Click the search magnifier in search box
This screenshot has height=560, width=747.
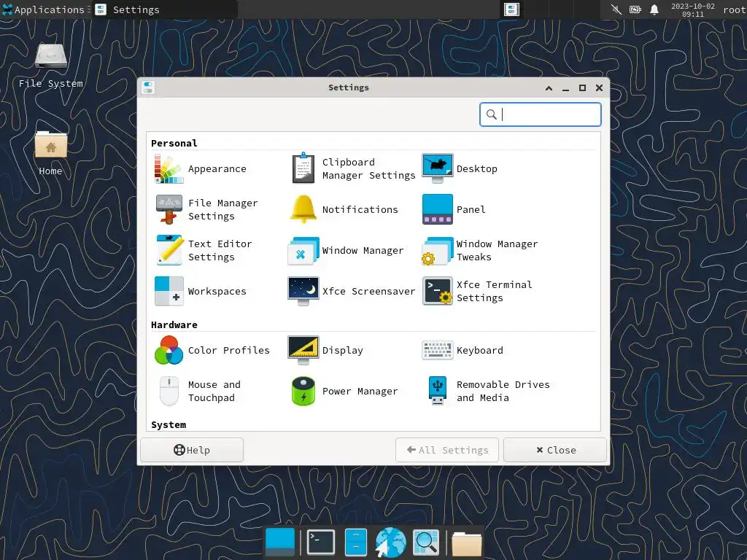pyautogui.click(x=491, y=114)
